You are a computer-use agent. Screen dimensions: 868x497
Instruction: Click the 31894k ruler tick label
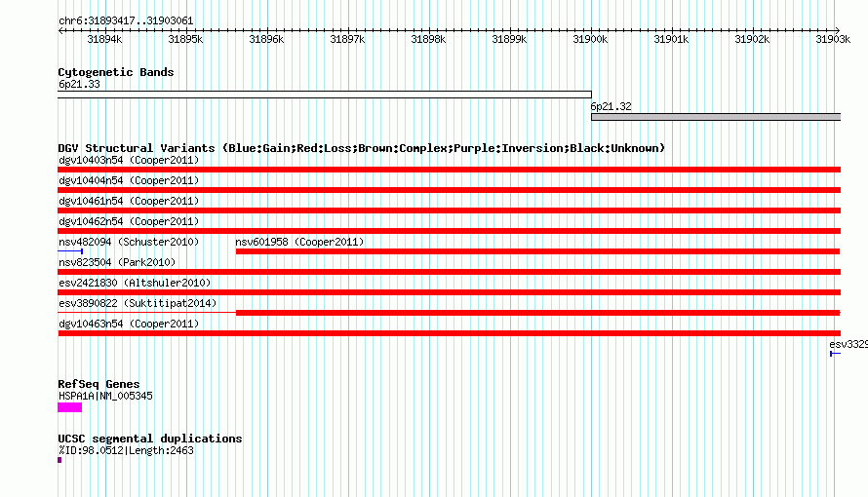(x=104, y=39)
